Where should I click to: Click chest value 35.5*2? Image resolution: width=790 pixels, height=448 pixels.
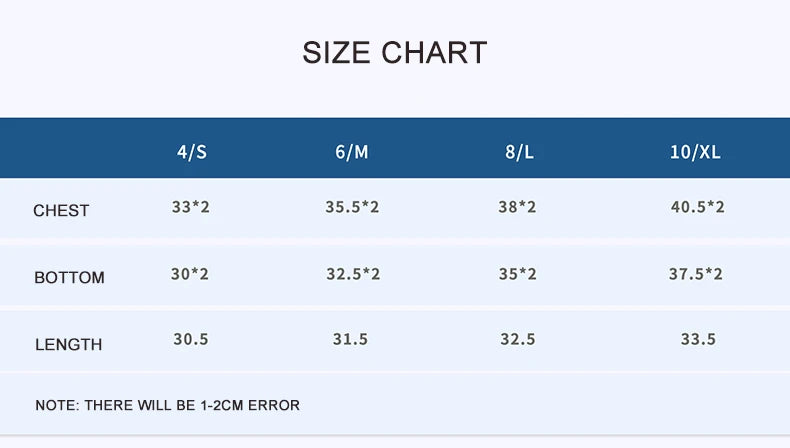point(352,208)
